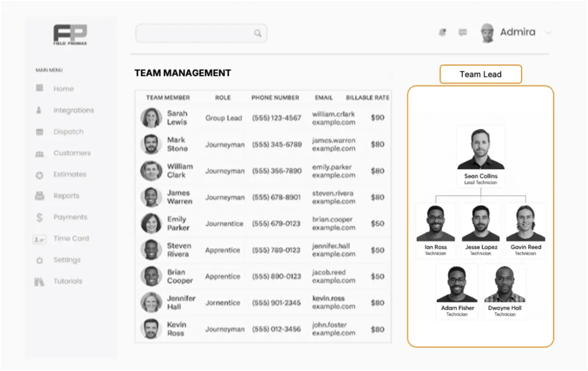The width and height of the screenshot is (588, 371).
Task: Click the Time Card icon
Action: (x=40, y=239)
